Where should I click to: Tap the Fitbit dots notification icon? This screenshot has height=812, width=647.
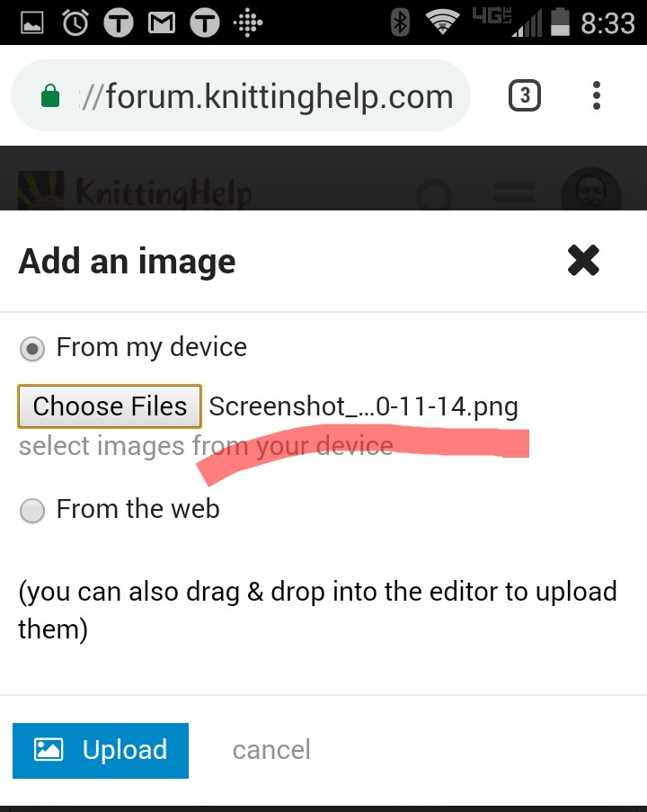point(248,22)
